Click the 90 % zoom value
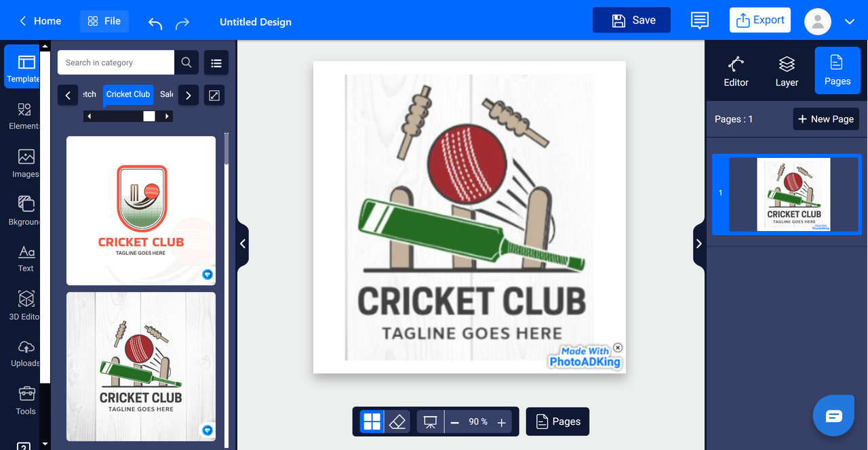The width and height of the screenshot is (868, 450). tap(478, 422)
